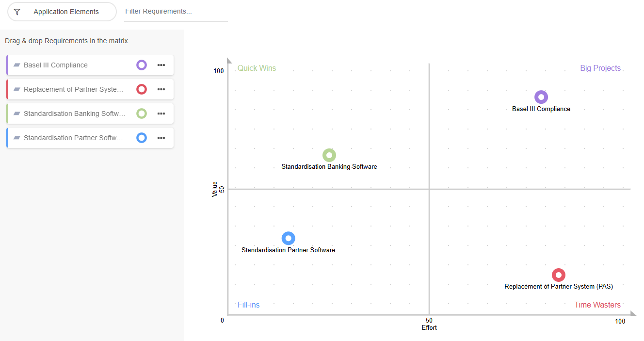Select the green circle for Standardisation Banking Software in the list
The height and width of the screenshot is (341, 644).
coord(142,114)
